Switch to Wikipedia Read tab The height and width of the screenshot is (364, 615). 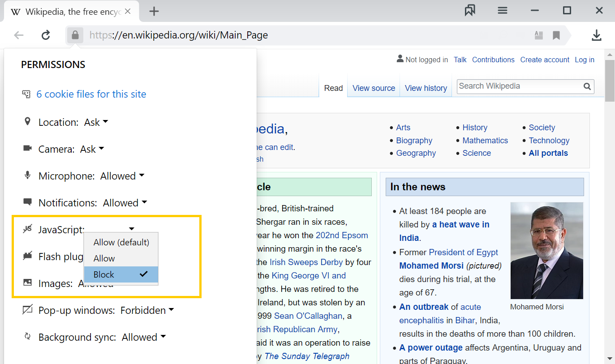(333, 88)
